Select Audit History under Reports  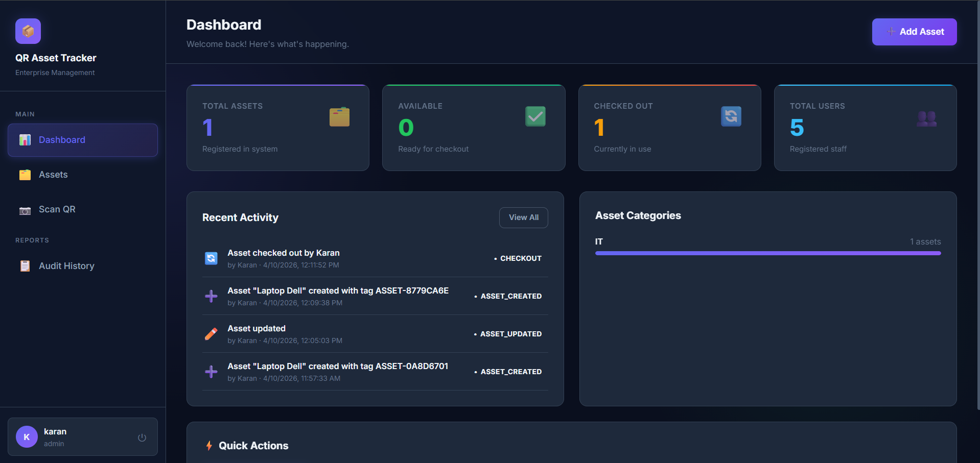click(x=66, y=265)
